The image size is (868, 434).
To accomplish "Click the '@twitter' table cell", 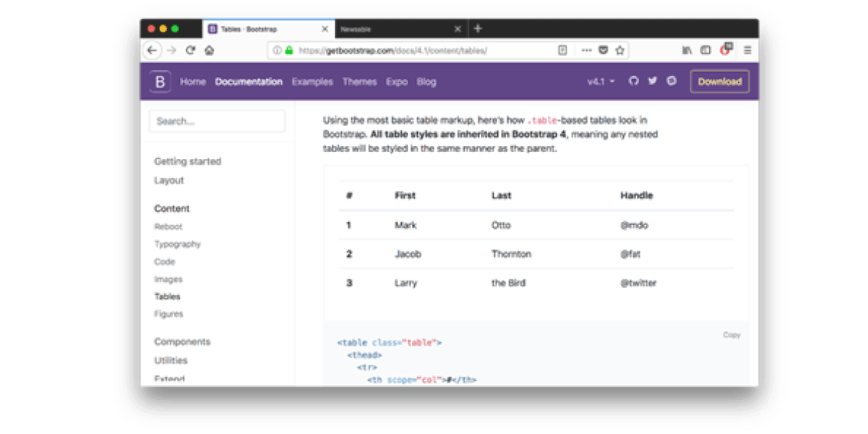I will 638,283.
